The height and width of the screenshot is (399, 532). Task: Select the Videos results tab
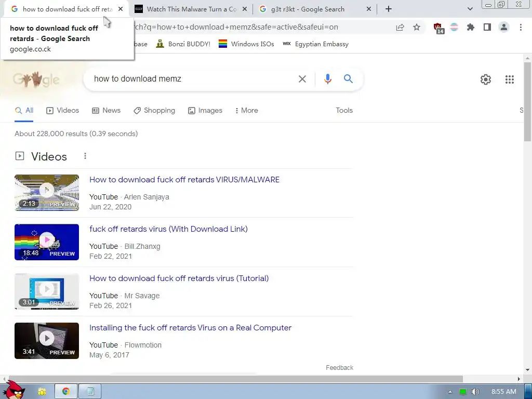click(x=62, y=110)
